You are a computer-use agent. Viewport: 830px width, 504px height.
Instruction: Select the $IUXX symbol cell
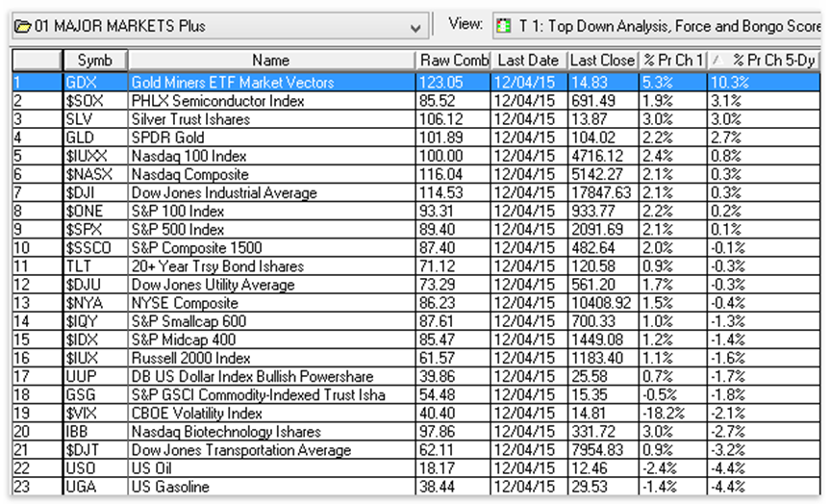coord(95,156)
